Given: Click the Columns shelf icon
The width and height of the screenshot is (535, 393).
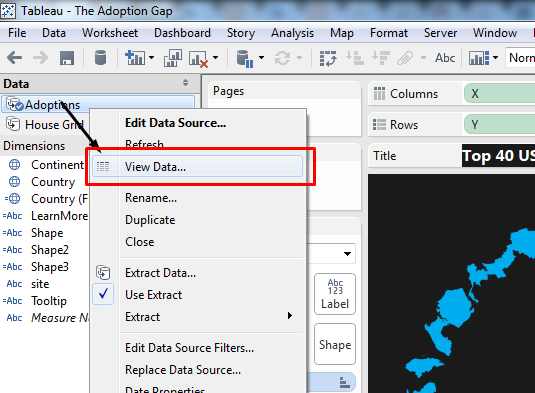Looking at the screenshot, I should coord(379,93).
